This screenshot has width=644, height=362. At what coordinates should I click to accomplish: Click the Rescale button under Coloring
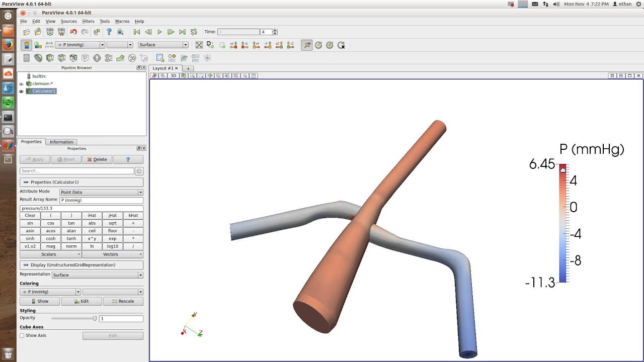(123, 301)
